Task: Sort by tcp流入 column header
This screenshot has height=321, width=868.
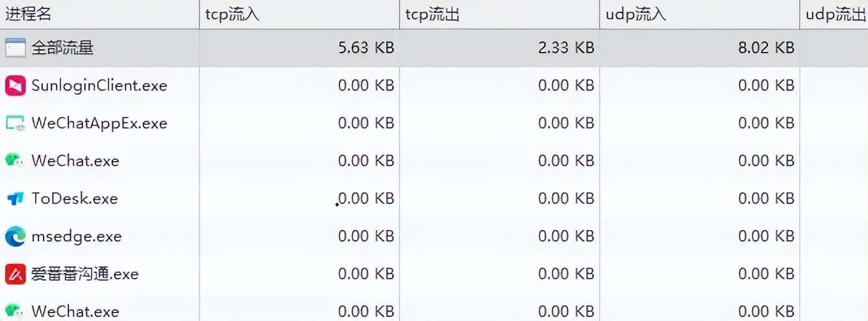Action: [233, 14]
